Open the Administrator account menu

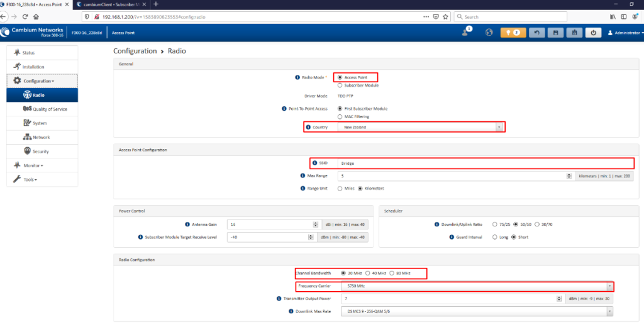pyautogui.click(x=625, y=33)
